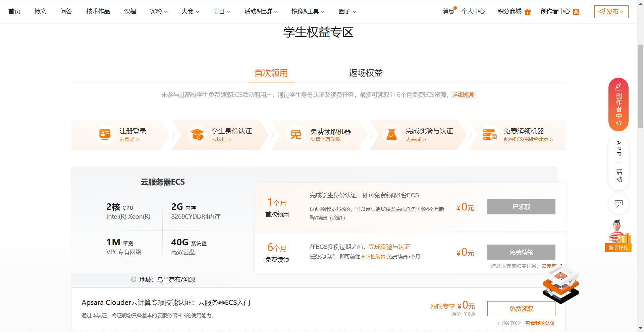This screenshot has width=644, height=332.
Task: Click the page vertical scrollbar thumb
Action: pyautogui.click(x=640, y=86)
